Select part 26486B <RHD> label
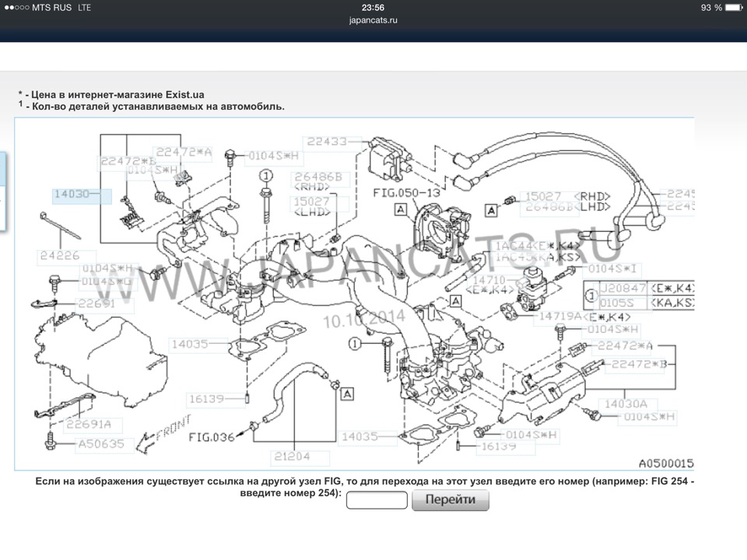Screen dimensions: 747x560 click(x=319, y=181)
